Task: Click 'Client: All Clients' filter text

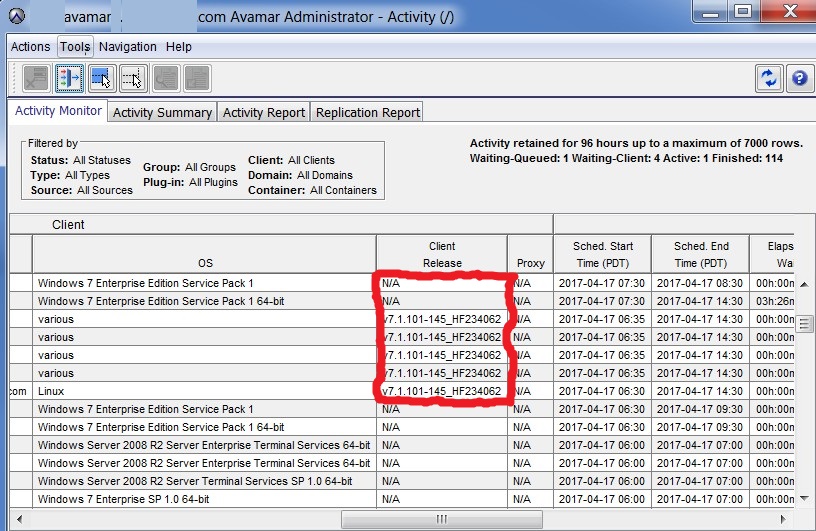Action: [291, 160]
